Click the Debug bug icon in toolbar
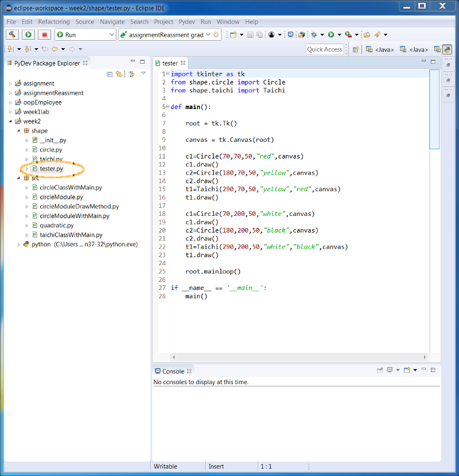The width and height of the screenshot is (459, 476). point(314,35)
